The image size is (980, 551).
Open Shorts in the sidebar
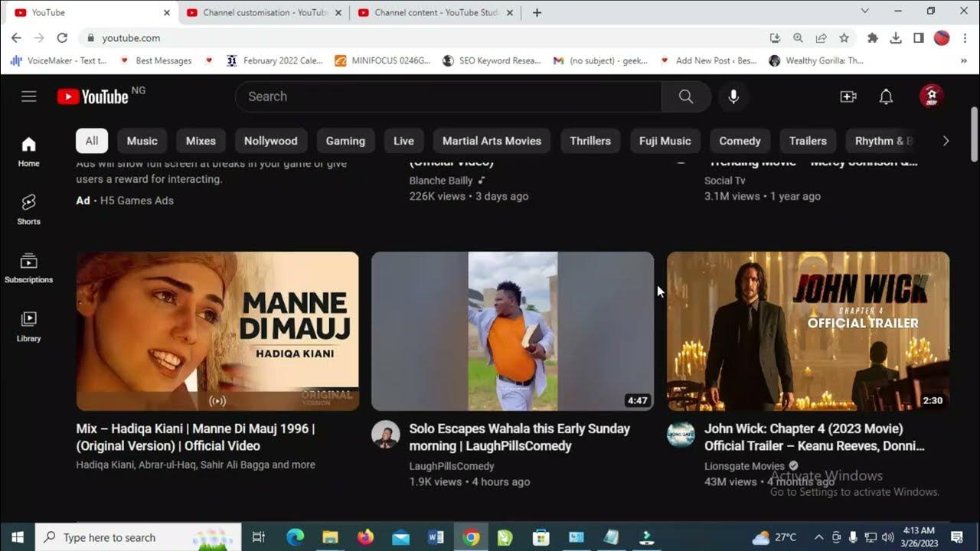[x=28, y=210]
